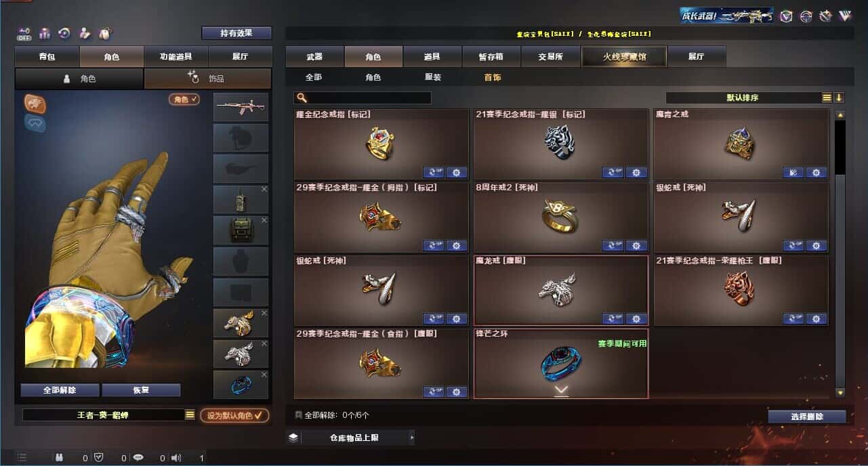Click the settings gear on 8周年戒2 item

tap(636, 245)
